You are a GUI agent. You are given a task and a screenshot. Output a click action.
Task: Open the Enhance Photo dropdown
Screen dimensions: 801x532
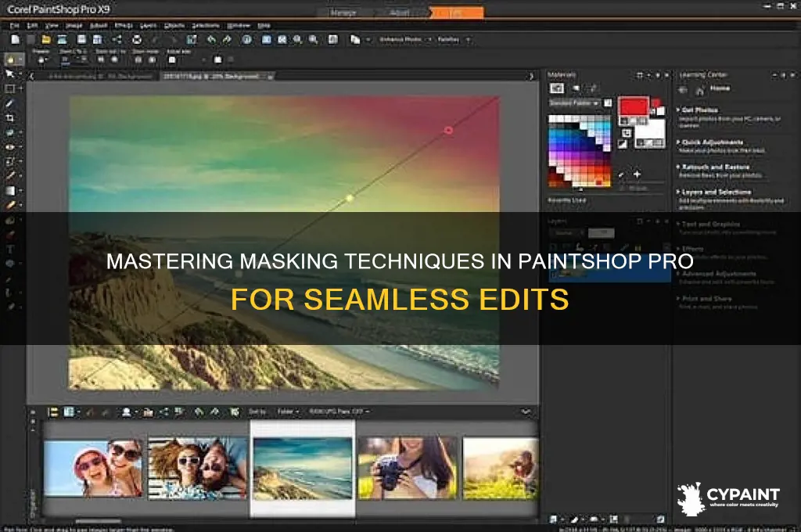pos(405,39)
